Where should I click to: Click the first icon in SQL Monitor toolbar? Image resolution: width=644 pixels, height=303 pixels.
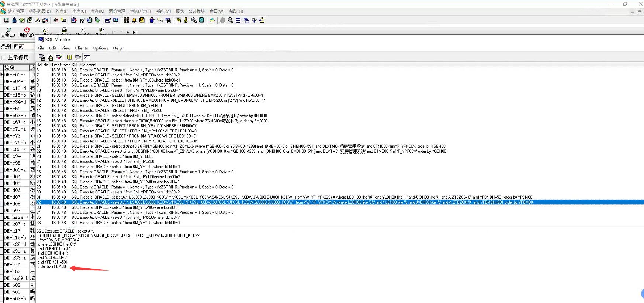[x=42, y=57]
